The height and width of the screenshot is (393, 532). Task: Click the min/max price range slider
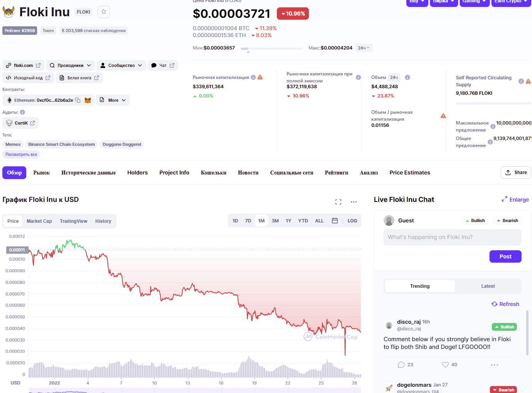(x=271, y=49)
